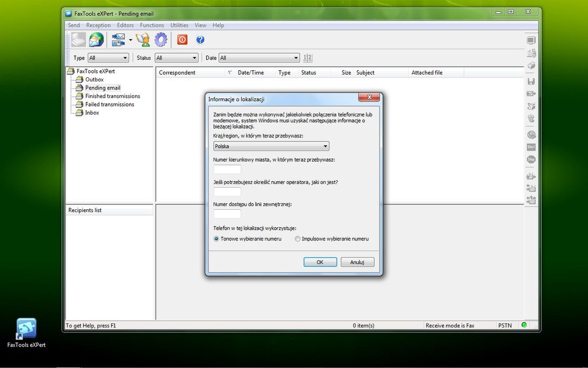Select the Failed transmissions folder
The image size is (588, 368).
[110, 104]
